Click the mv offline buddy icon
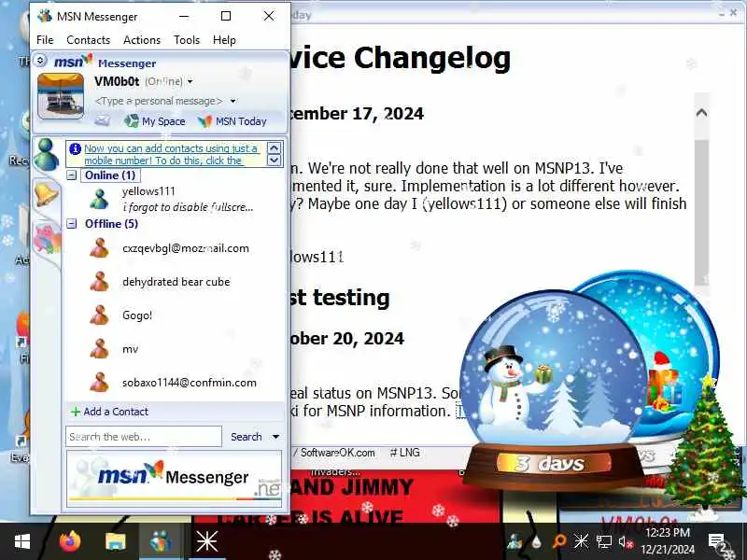 99,349
